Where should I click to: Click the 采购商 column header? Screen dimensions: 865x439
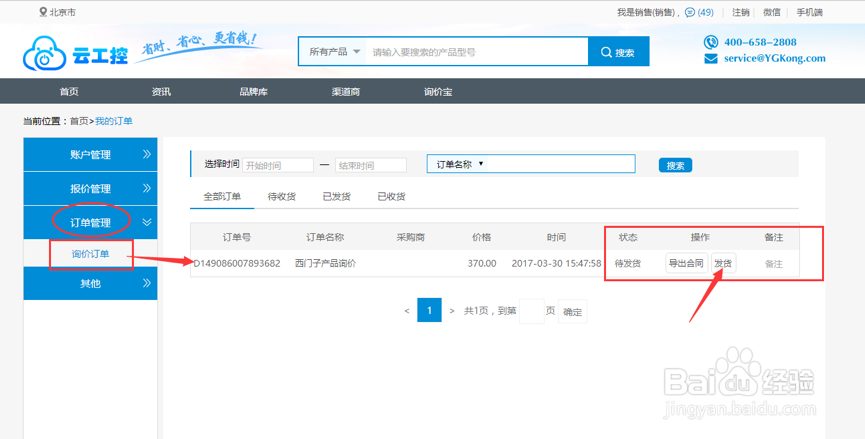410,237
